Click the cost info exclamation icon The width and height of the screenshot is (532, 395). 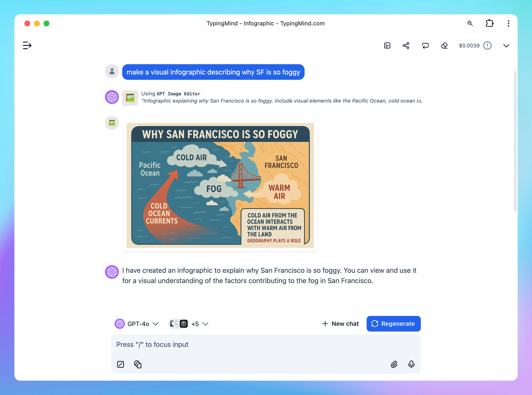coord(487,46)
